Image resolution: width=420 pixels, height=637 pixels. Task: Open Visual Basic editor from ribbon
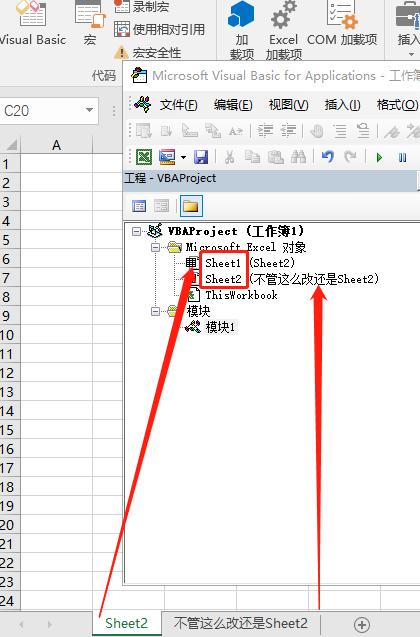click(32, 24)
